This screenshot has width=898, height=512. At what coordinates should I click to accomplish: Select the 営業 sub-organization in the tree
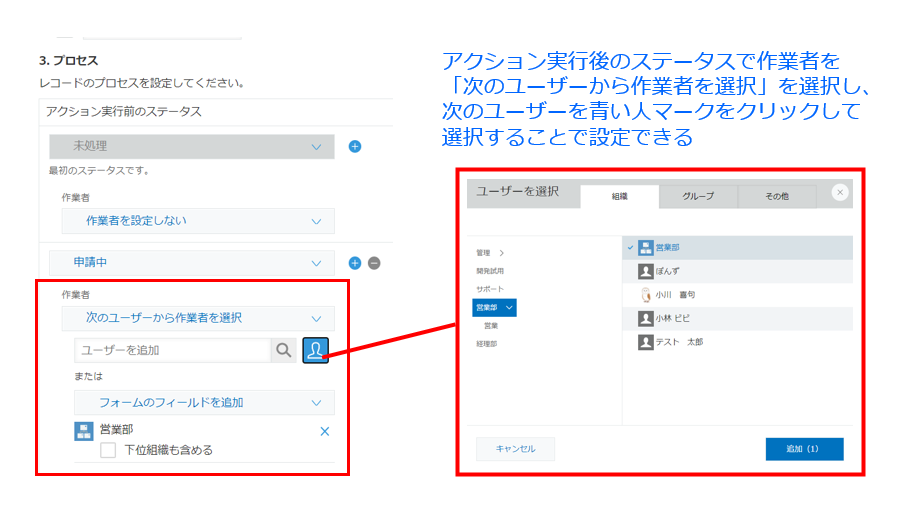click(x=491, y=326)
